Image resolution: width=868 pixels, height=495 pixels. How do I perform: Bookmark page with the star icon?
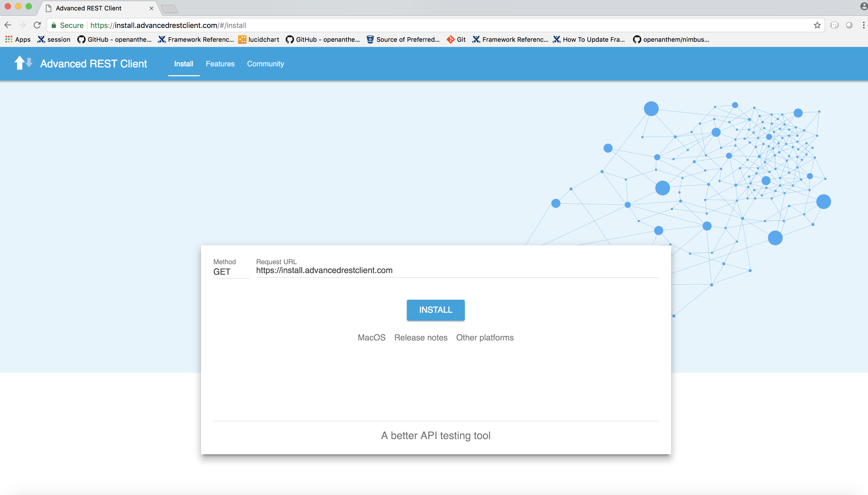817,25
